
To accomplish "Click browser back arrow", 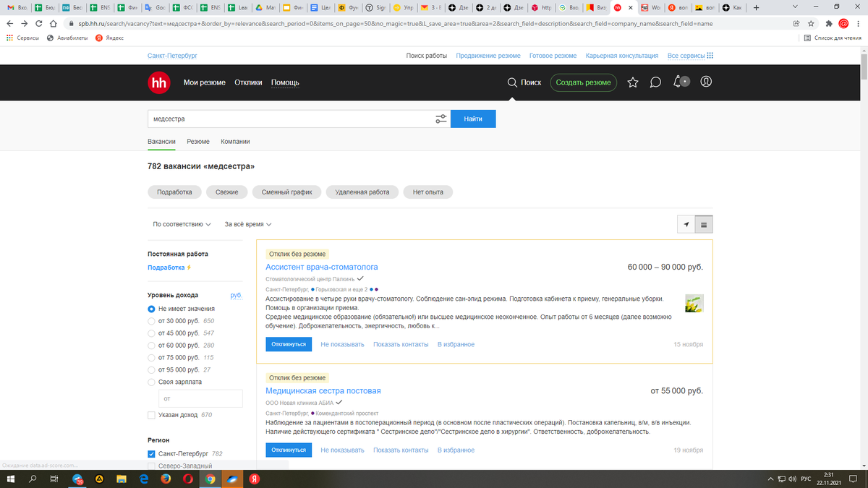I will click(x=9, y=23).
